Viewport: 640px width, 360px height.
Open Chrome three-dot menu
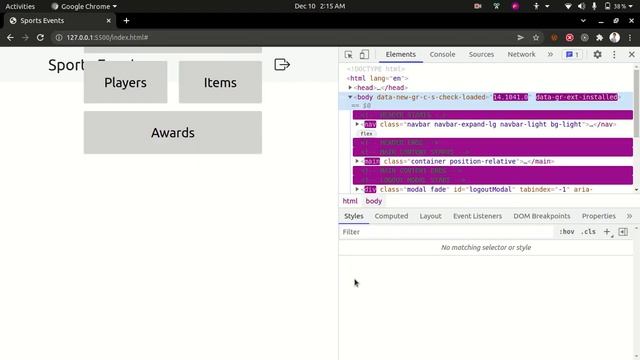(x=630, y=37)
